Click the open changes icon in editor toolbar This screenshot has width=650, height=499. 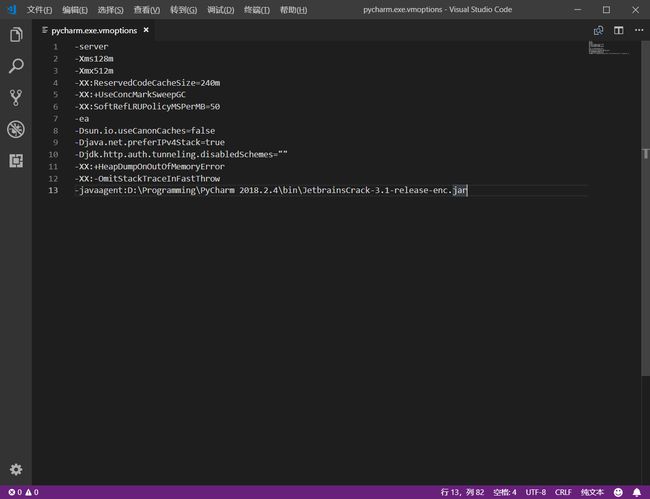point(598,30)
